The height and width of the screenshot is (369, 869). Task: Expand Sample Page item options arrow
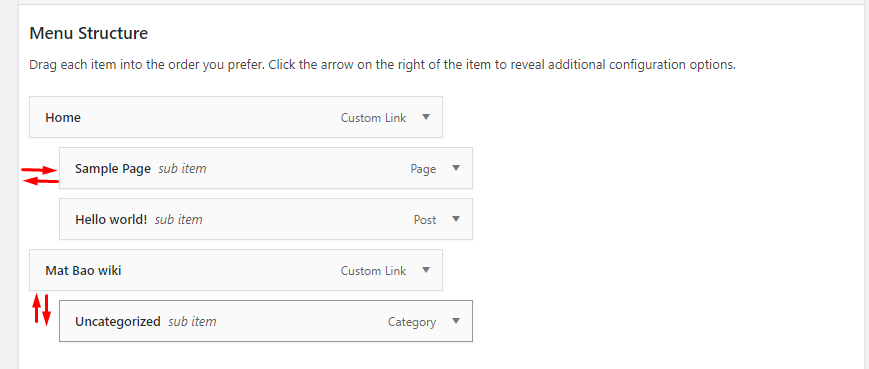[x=456, y=168]
